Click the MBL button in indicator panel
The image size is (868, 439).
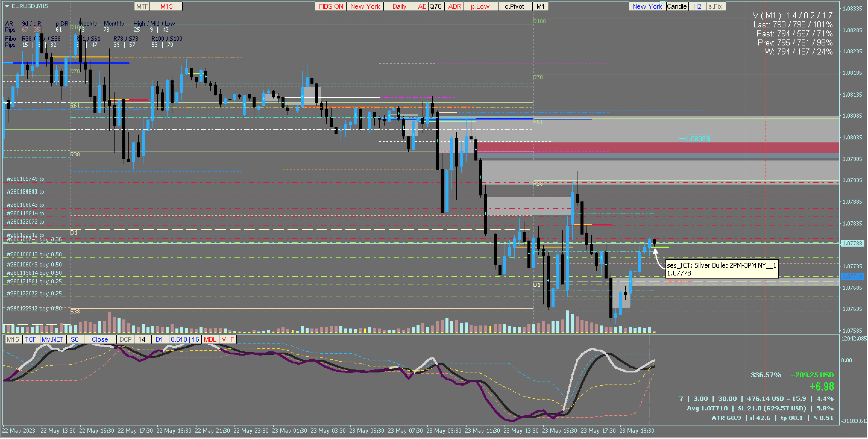click(210, 339)
